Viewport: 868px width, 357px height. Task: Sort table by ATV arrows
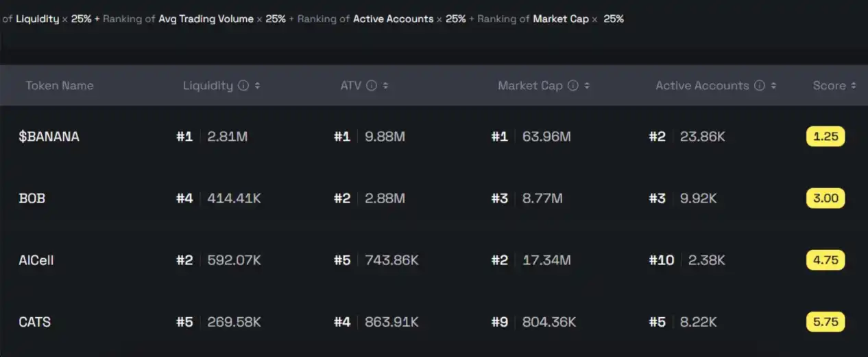(x=385, y=86)
